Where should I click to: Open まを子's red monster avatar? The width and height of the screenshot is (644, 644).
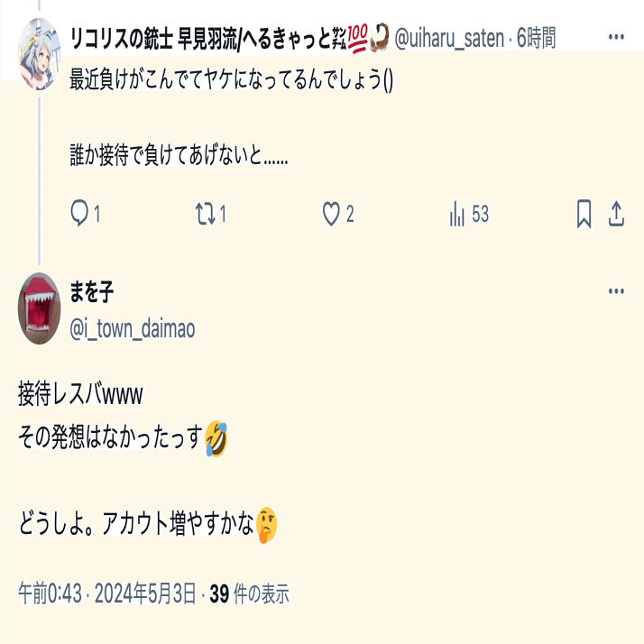point(40,308)
